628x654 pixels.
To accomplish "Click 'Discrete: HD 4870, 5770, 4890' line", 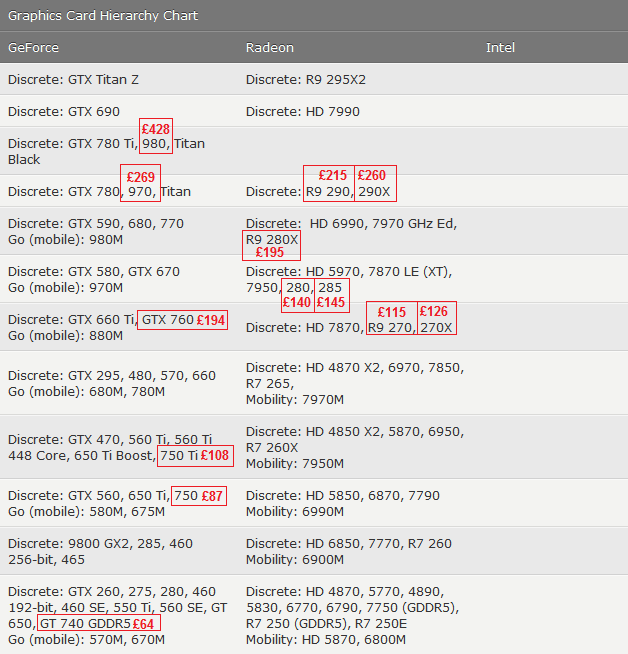I will tap(345, 591).
